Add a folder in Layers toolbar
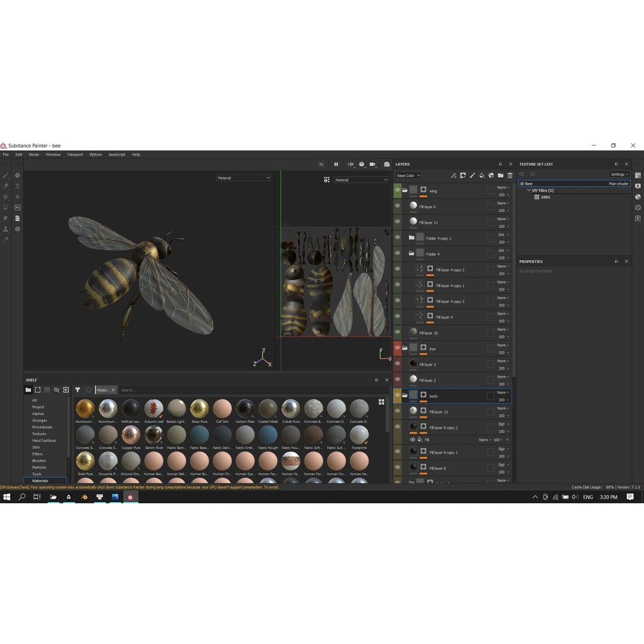 pyautogui.click(x=501, y=175)
